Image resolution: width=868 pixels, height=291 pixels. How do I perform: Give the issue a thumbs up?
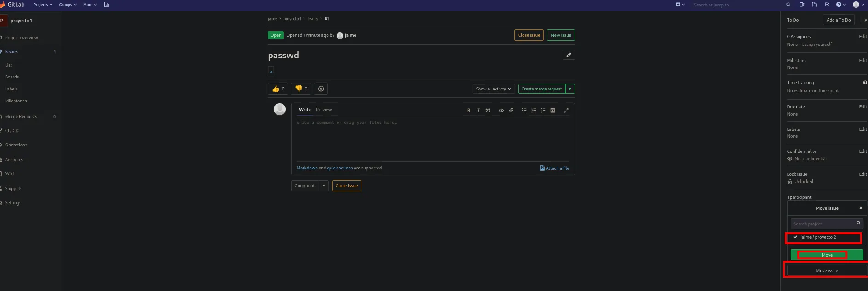pyautogui.click(x=278, y=89)
